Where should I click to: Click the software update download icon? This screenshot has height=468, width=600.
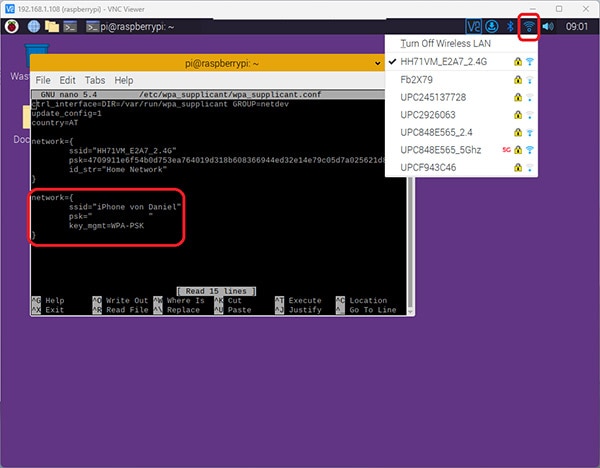tap(491, 26)
